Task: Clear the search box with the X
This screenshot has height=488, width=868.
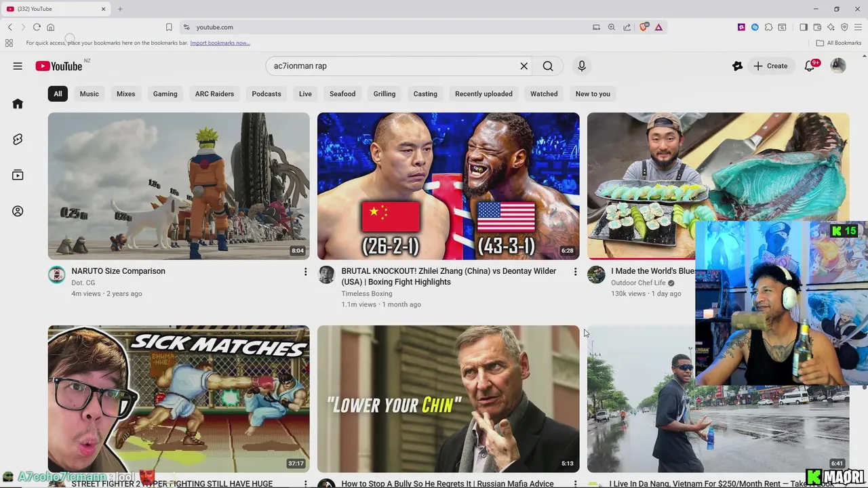Action: tap(524, 66)
